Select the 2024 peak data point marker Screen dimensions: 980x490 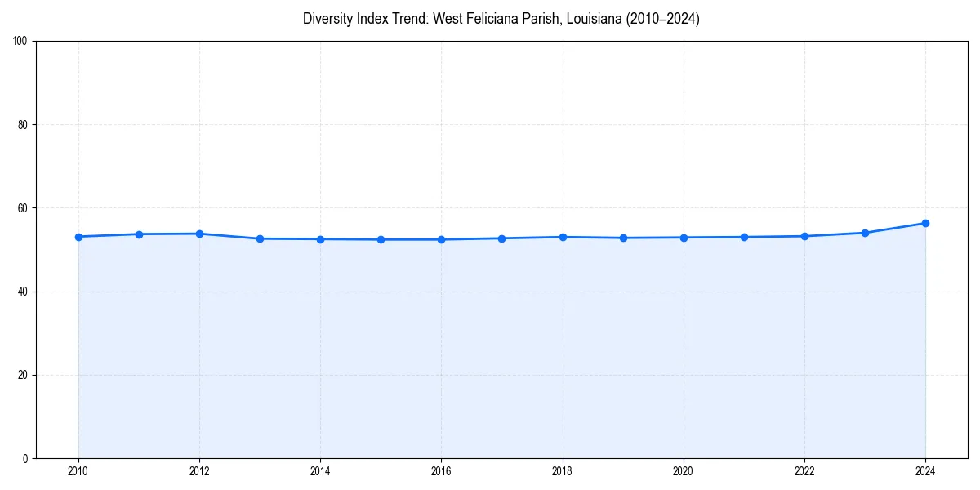(x=925, y=222)
